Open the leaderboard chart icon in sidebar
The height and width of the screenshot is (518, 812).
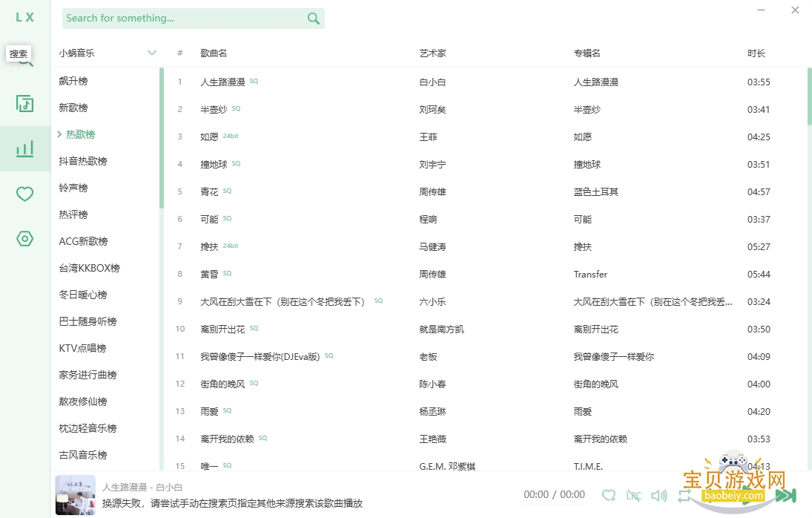click(25, 148)
